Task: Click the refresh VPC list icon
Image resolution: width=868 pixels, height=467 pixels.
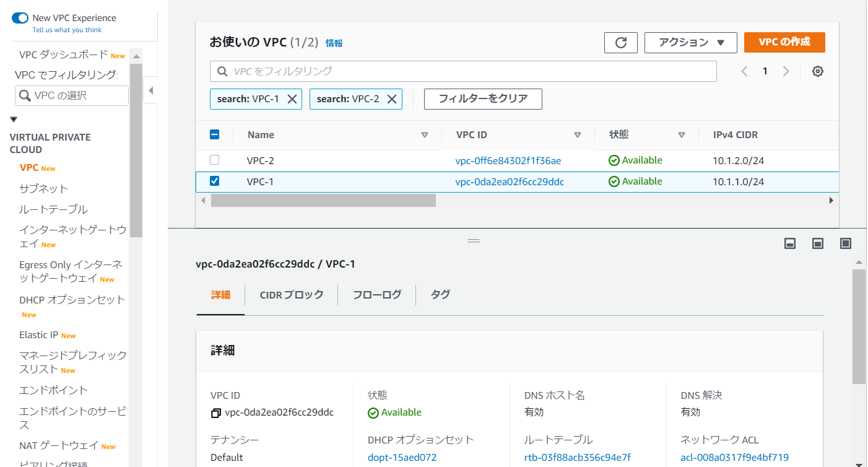Action: [x=621, y=43]
